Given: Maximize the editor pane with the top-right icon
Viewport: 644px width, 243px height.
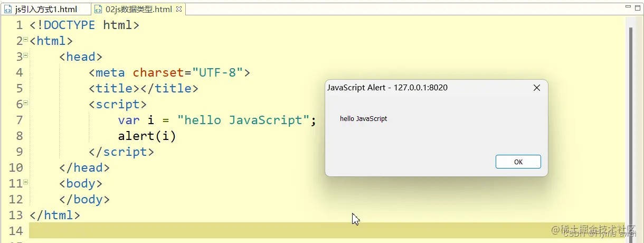Looking at the screenshot, I should coord(638,7).
